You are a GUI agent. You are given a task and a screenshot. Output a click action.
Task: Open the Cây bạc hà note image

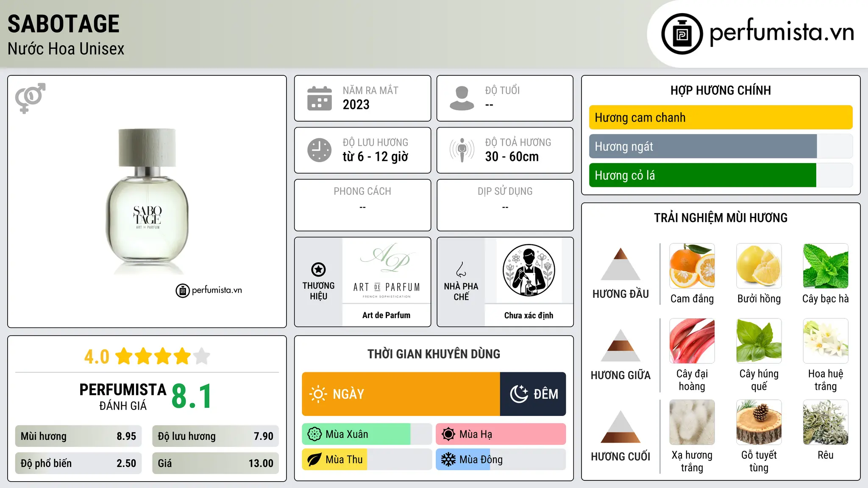(826, 266)
